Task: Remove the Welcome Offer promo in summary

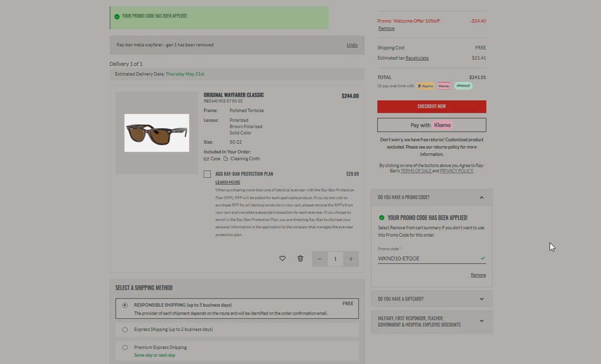Action: click(x=387, y=28)
